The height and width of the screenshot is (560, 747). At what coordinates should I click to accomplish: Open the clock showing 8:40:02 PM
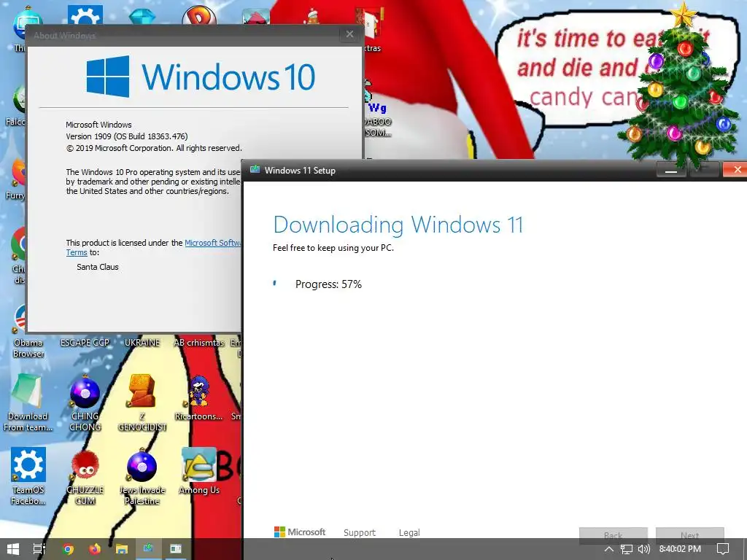680,549
